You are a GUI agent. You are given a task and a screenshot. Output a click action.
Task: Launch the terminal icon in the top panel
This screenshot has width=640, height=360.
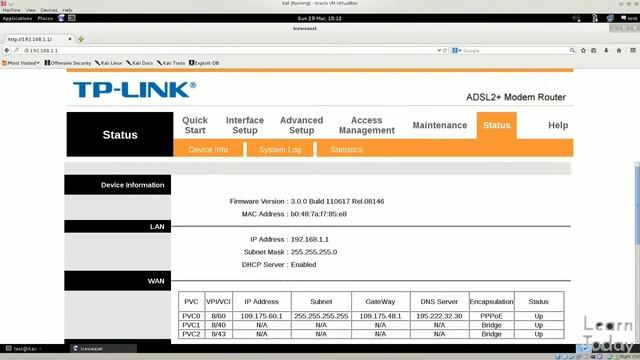point(72,18)
